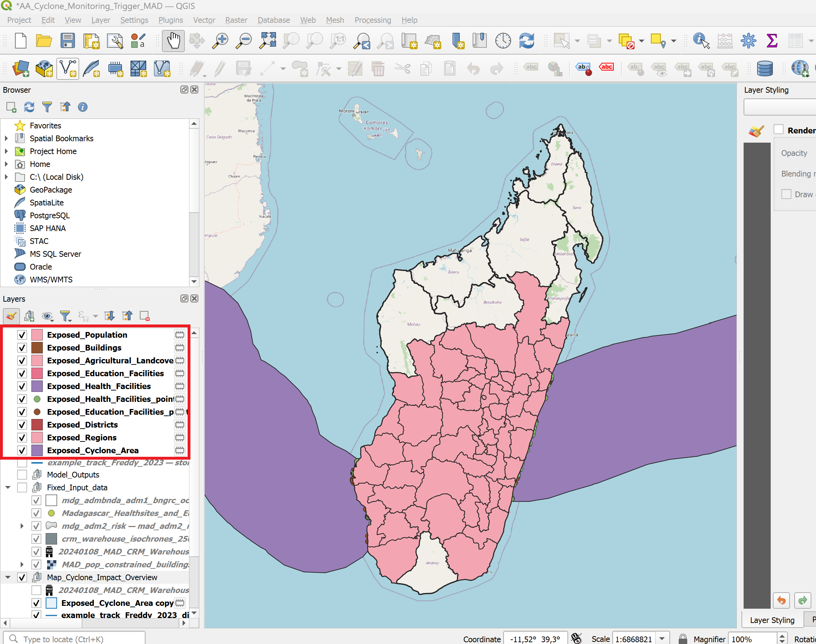The image size is (816, 644).
Task: Select the Identify Features tool
Action: click(x=701, y=40)
